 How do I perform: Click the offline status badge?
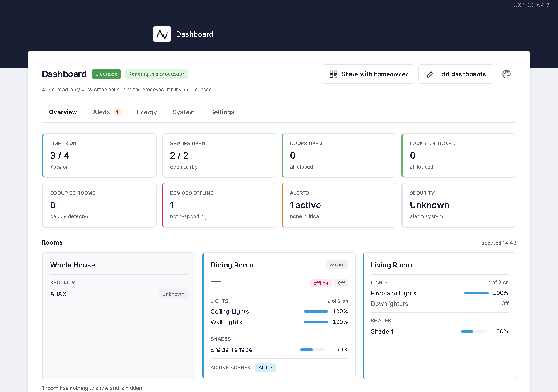click(x=321, y=283)
